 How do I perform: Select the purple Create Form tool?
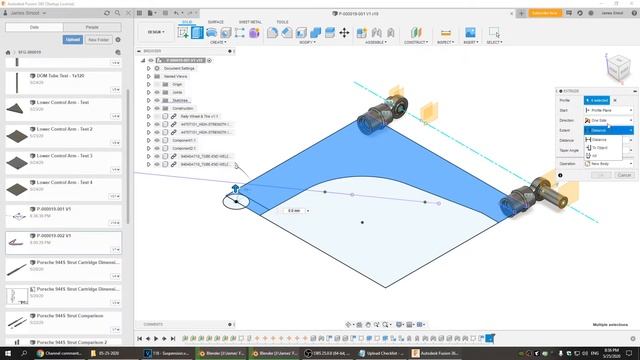254,32
